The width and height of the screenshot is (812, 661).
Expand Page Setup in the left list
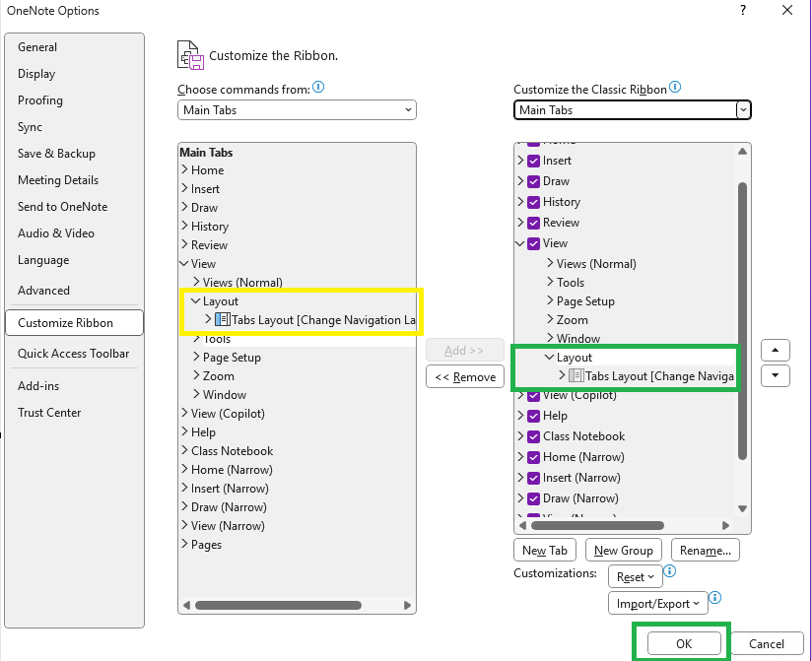click(x=196, y=357)
